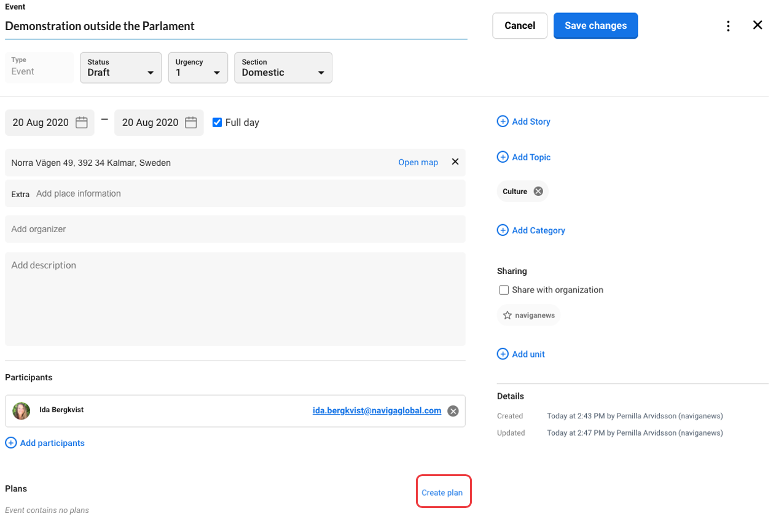Open the calendar picker for the start date

tap(81, 122)
